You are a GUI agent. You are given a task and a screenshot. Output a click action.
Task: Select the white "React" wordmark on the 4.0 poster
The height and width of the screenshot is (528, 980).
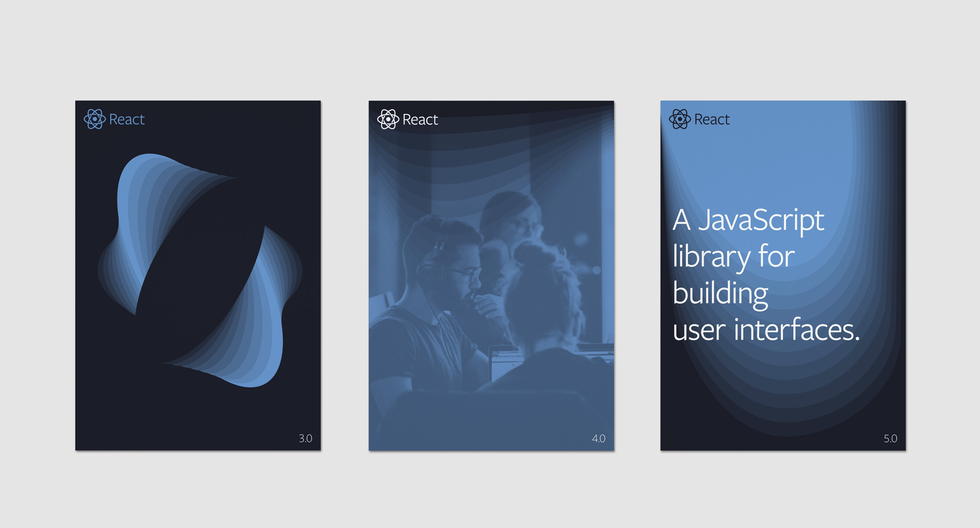(x=420, y=120)
